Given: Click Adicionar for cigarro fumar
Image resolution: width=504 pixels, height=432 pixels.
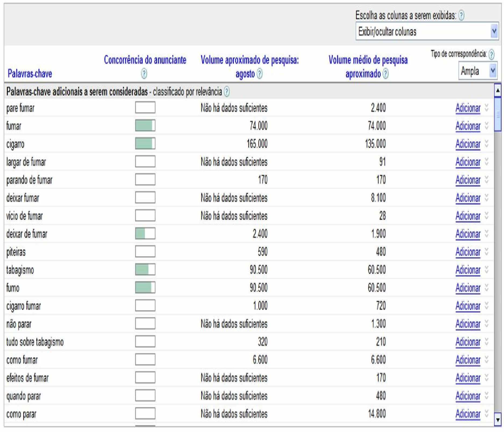Looking at the screenshot, I should (x=468, y=306).
